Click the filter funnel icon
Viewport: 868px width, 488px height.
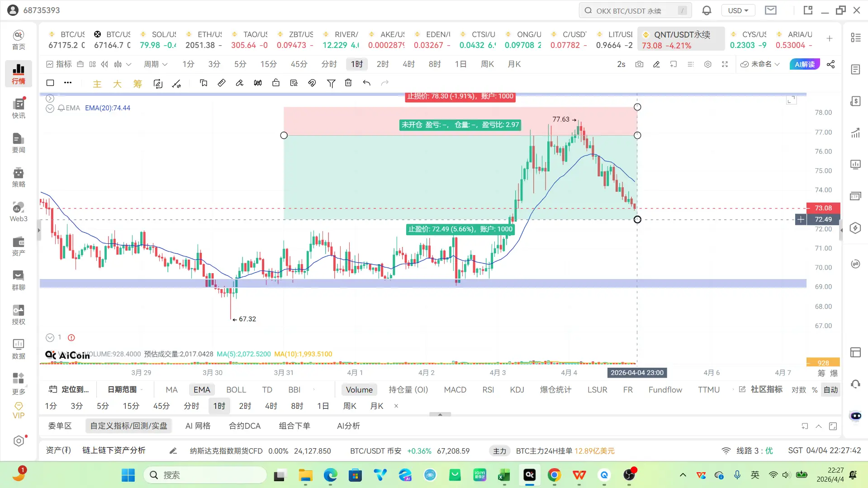[x=331, y=83]
